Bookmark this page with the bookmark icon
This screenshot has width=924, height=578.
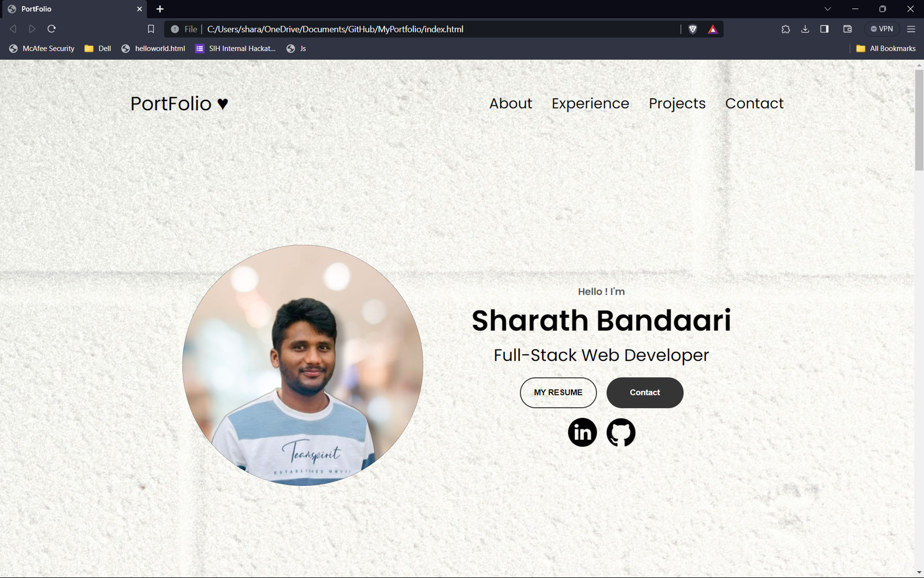click(x=151, y=29)
